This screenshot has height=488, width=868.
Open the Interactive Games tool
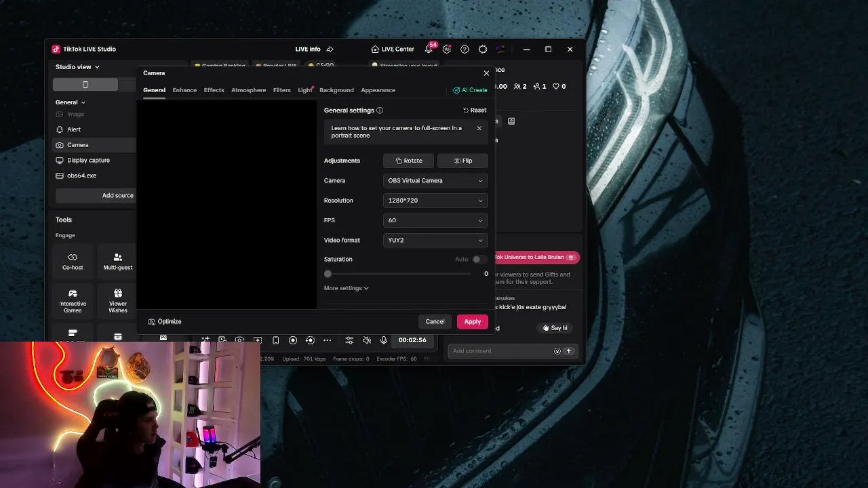(73, 302)
